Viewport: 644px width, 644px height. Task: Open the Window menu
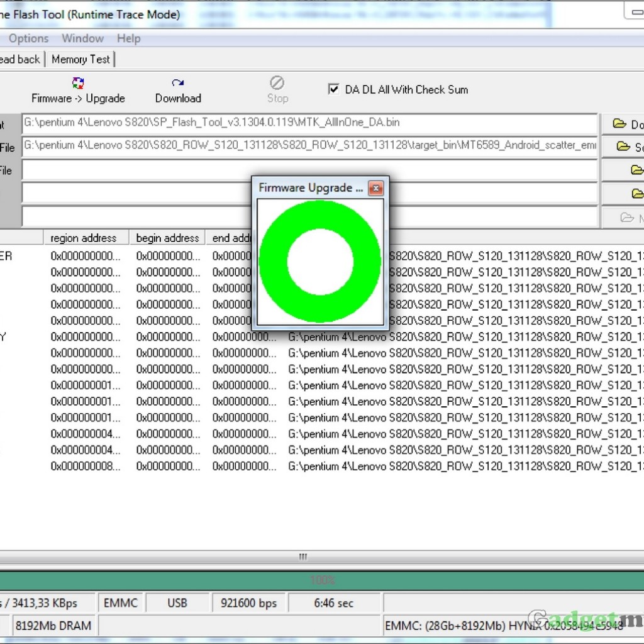(82, 38)
